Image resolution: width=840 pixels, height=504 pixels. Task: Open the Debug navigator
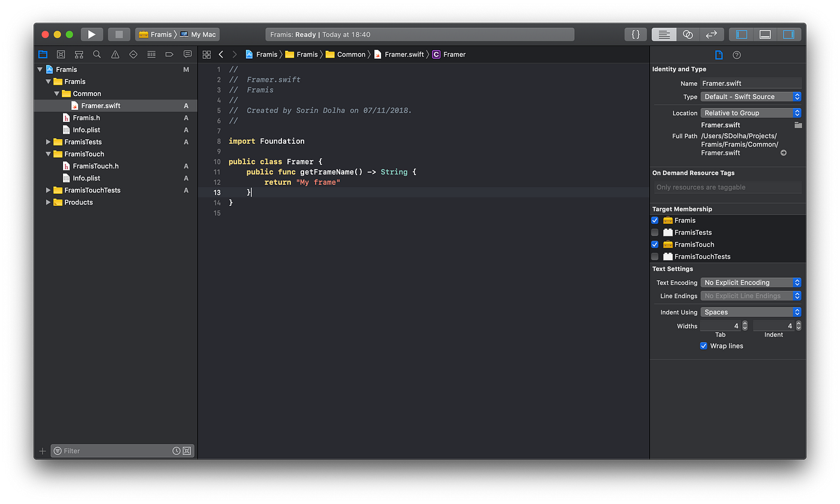click(x=151, y=54)
